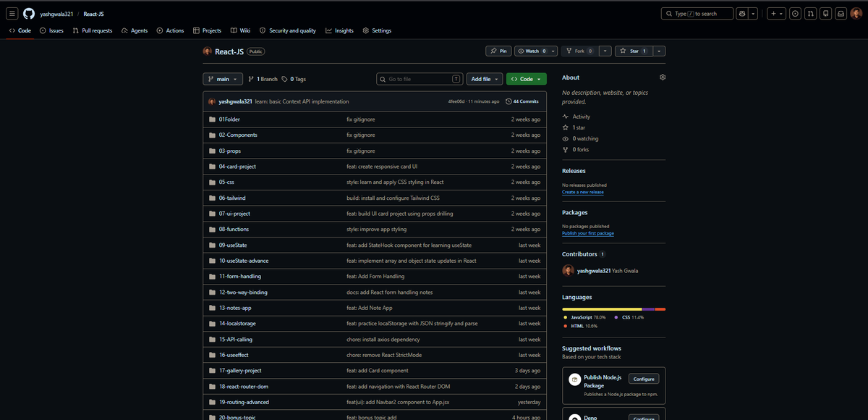The height and width of the screenshot is (420, 868).
Task: Configure Publish Node.js Package workflow
Action: click(x=643, y=379)
